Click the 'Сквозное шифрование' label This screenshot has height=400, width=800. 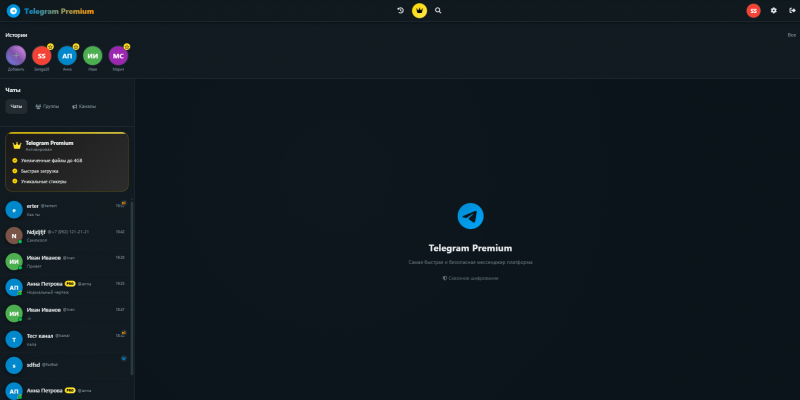[473, 278]
